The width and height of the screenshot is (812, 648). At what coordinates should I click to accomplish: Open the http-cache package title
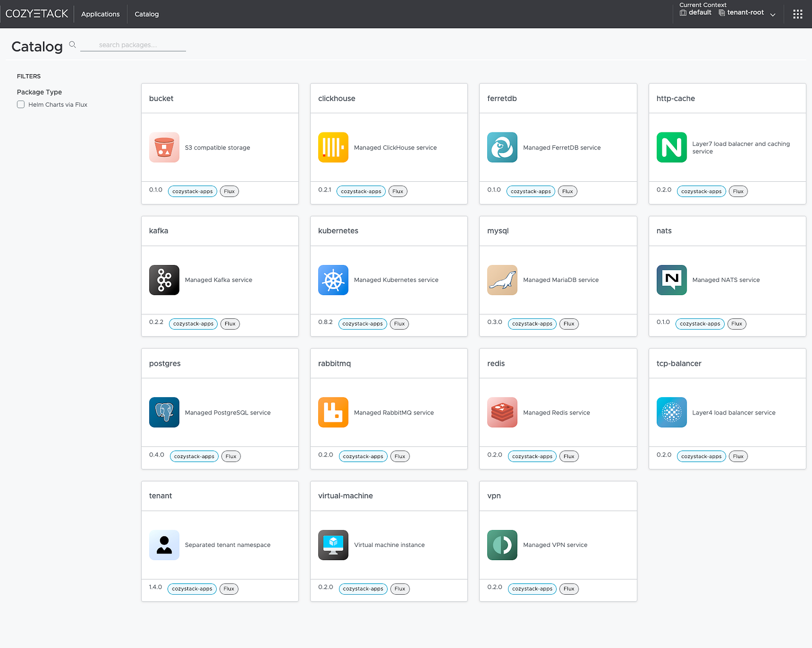(x=675, y=99)
